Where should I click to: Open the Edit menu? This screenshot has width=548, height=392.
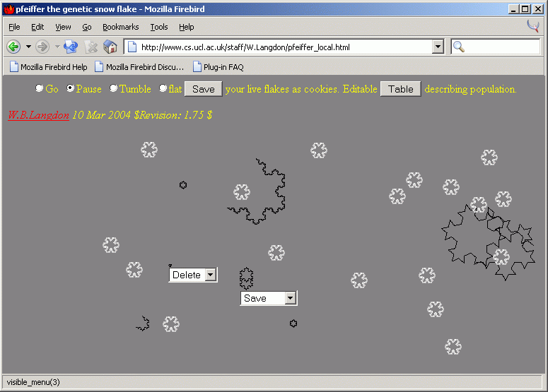(x=37, y=27)
